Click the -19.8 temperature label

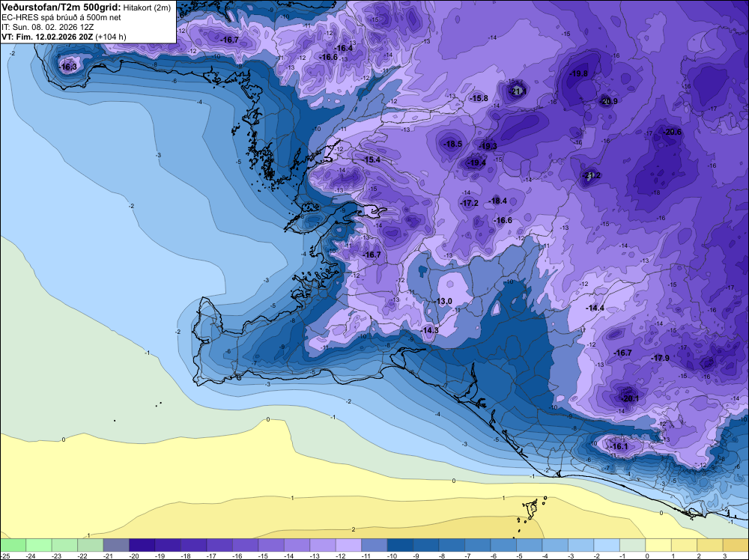[x=579, y=73]
